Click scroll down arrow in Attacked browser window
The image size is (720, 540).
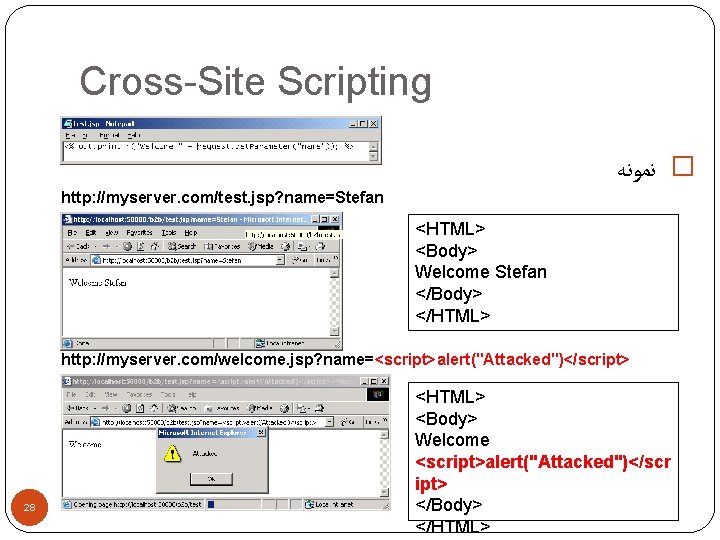[x=384, y=492]
